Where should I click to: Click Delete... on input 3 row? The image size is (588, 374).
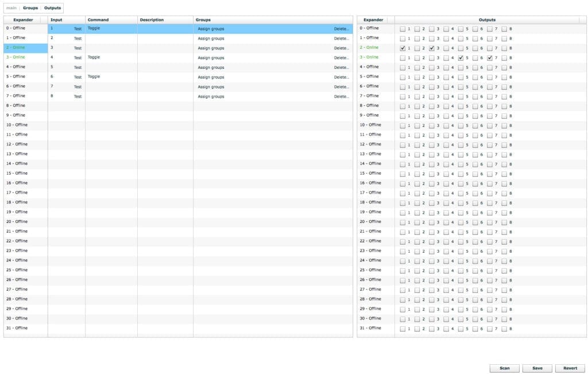tap(341, 48)
